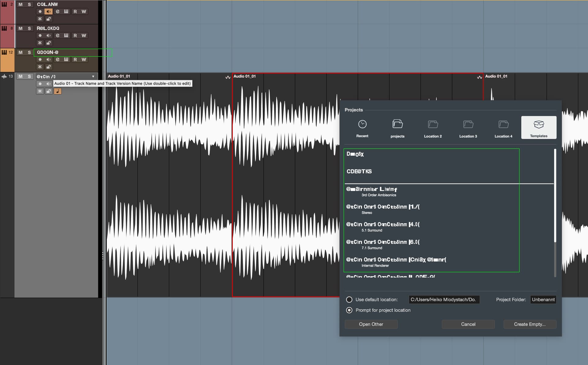
Task: Solo audio track 13
Action: [x=29, y=76]
